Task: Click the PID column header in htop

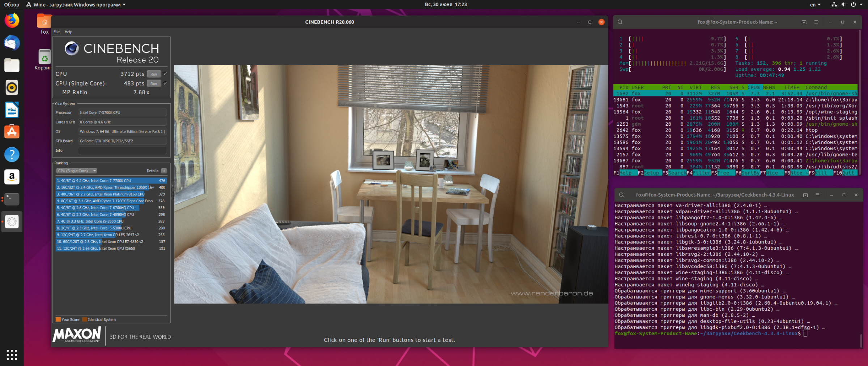Action: 624,87
